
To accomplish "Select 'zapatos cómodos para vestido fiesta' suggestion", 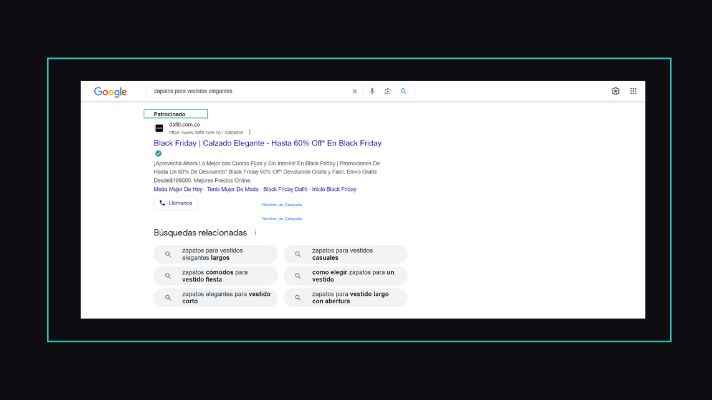I will (215, 276).
